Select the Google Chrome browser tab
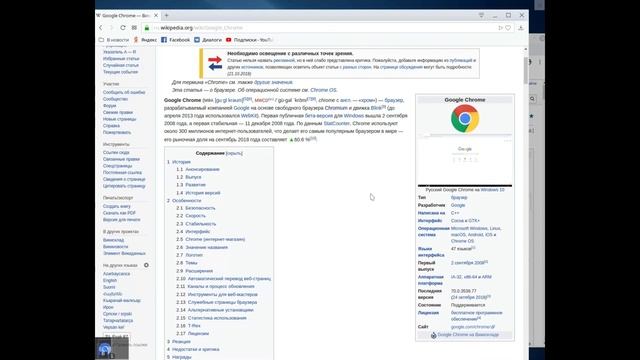The width and height of the screenshot is (640, 360). (x=126, y=16)
